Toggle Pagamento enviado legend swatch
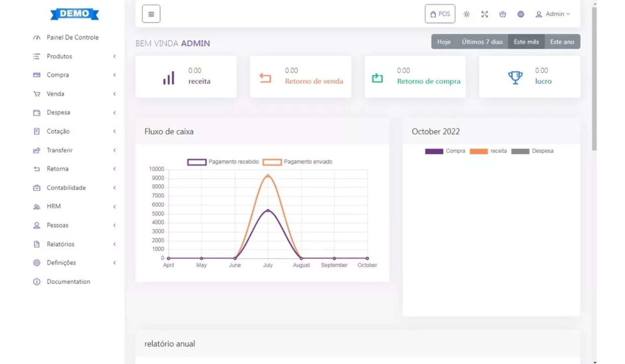Screen dimensions: 625x364 click(x=272, y=162)
